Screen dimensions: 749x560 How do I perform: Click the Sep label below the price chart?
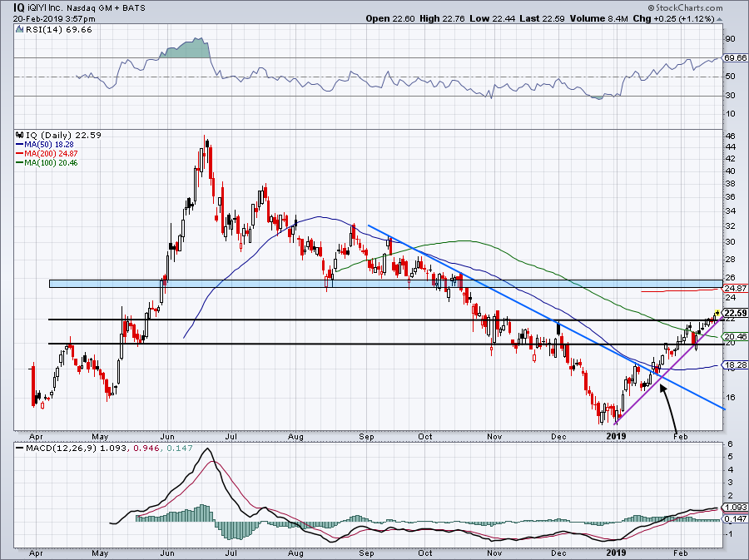point(366,436)
